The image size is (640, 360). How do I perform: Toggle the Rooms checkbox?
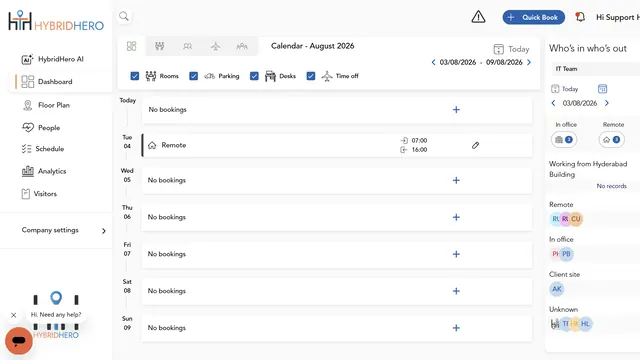coord(135,76)
